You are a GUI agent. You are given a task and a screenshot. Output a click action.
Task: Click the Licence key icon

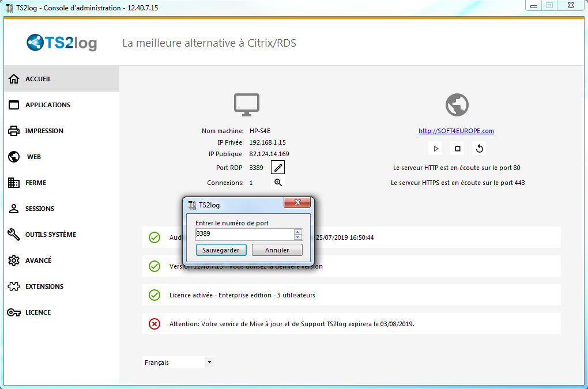pos(14,312)
